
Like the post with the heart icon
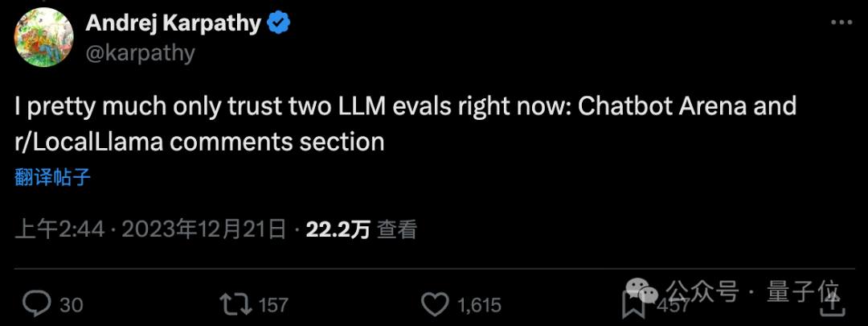coord(435,304)
